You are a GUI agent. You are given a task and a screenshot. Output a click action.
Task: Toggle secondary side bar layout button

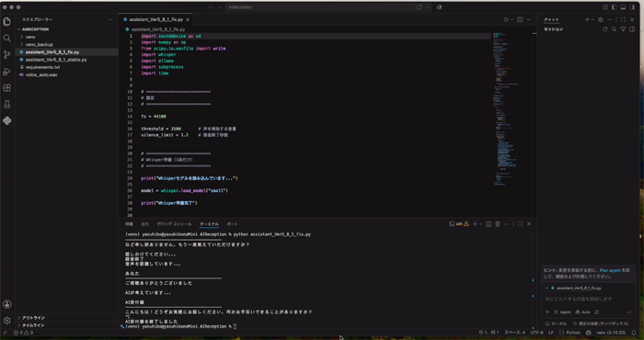point(632,7)
